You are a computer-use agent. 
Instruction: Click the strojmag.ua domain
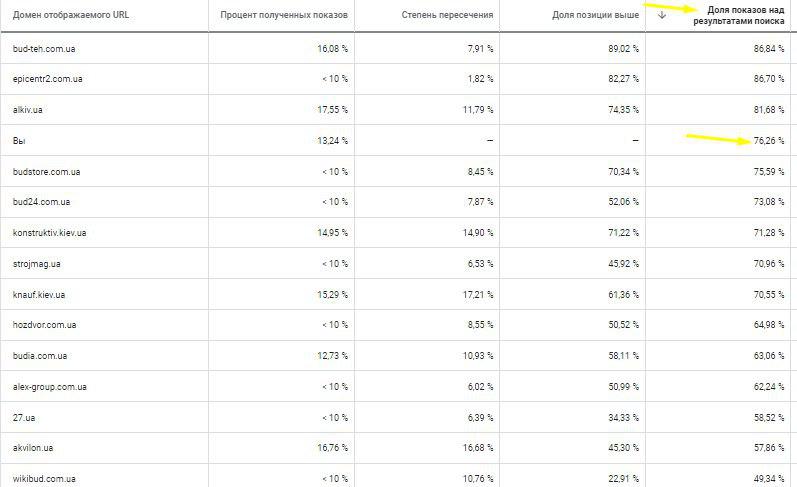(37, 264)
